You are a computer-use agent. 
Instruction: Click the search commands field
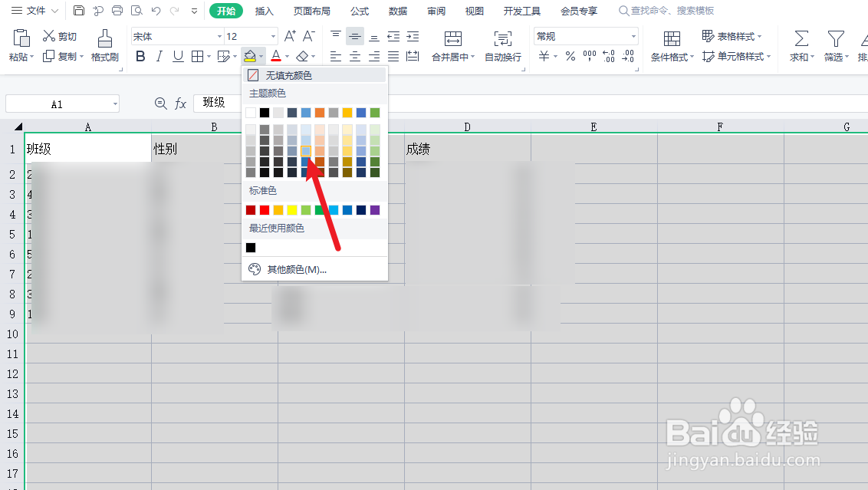tap(666, 11)
